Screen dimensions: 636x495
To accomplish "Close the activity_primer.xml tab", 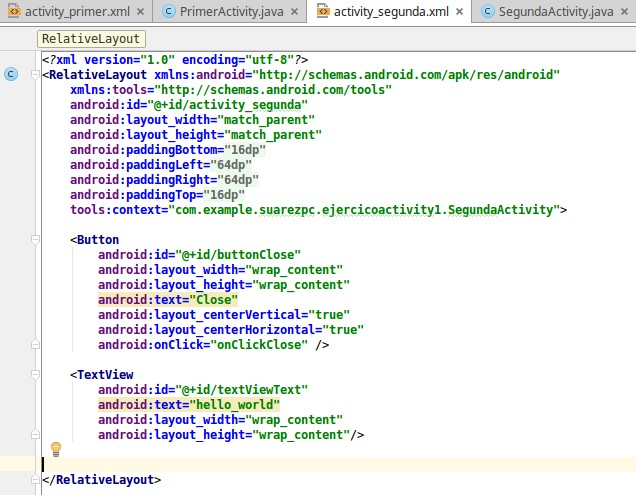I will tap(137, 12).
